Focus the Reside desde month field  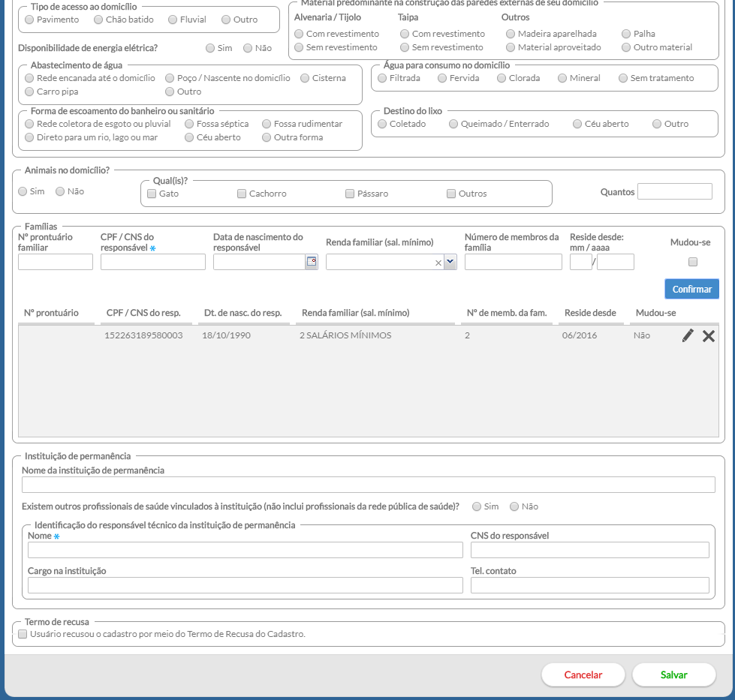tap(581, 262)
